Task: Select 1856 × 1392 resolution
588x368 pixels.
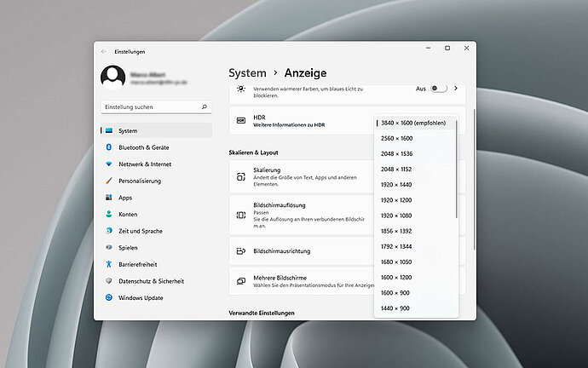Action: pyautogui.click(x=415, y=231)
